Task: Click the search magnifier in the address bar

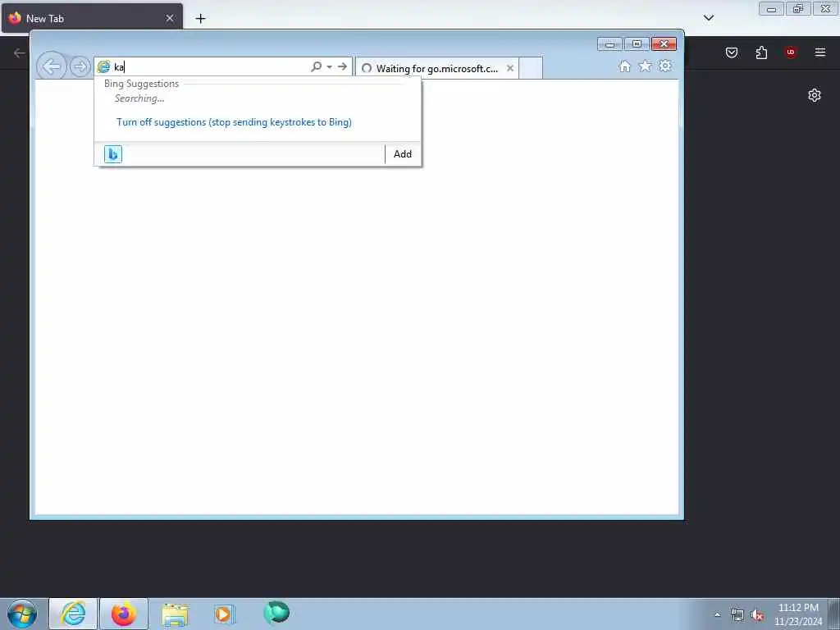Action: pos(316,66)
